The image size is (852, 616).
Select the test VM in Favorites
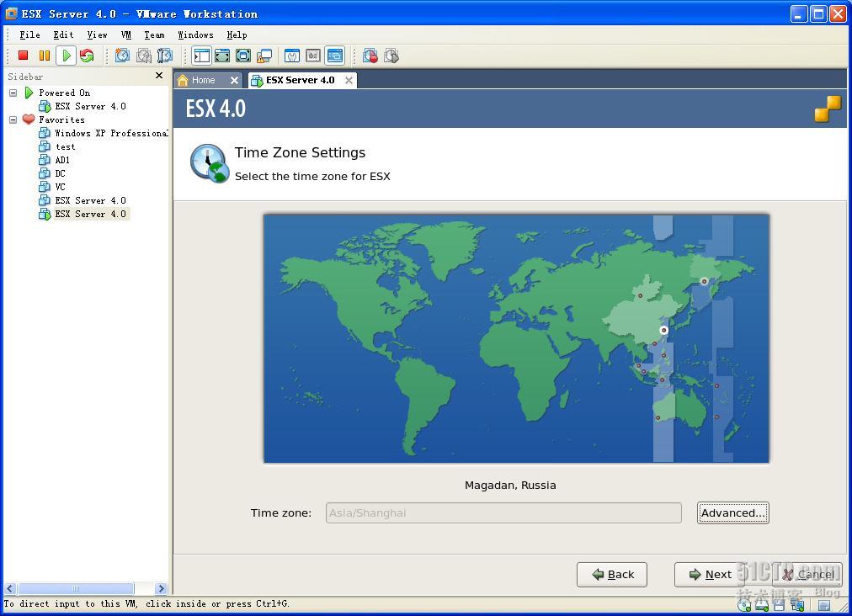tap(65, 146)
